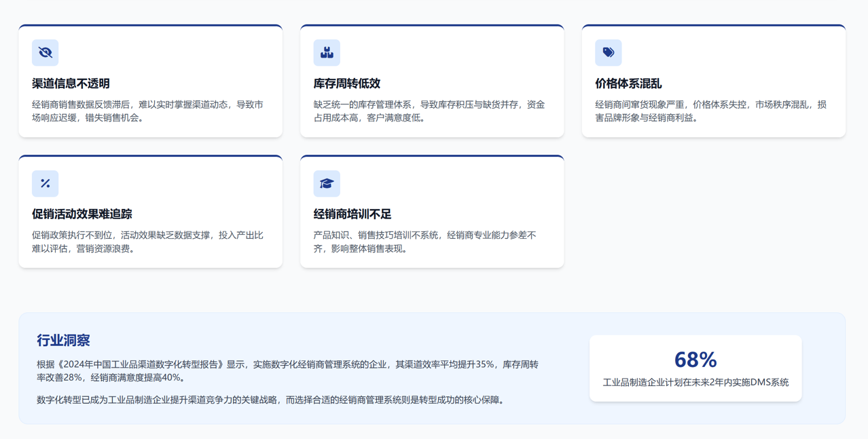Click the paragraph citing 2024年中国工业品渠道数字化转型报告

coord(287,370)
